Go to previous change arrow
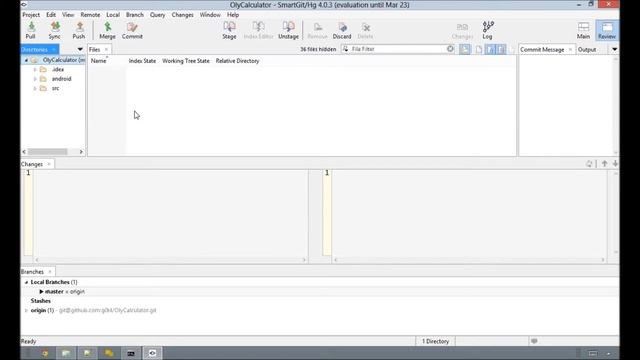Viewport: 640px width, 360px height. (604, 164)
